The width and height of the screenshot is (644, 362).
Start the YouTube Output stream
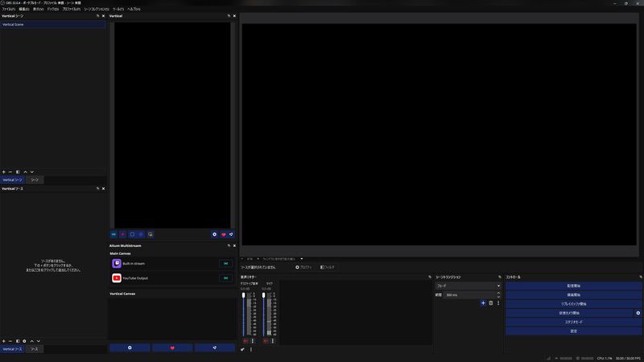[226, 278]
